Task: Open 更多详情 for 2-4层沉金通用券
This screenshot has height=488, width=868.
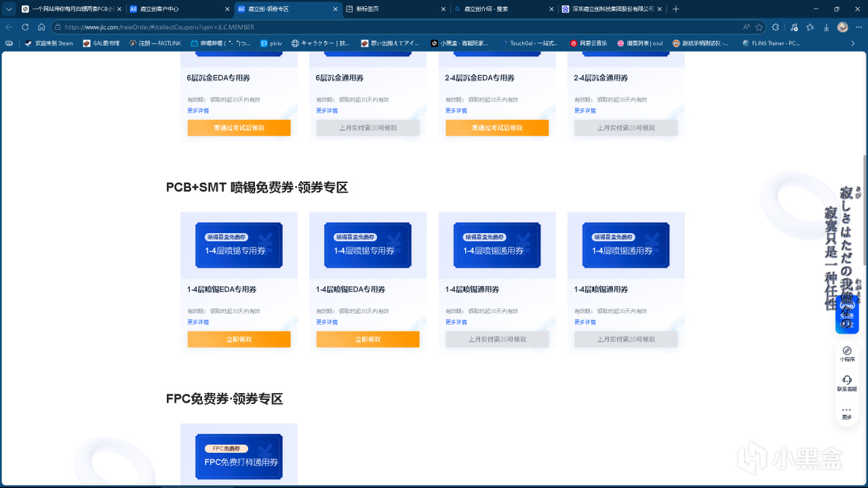Action: tap(585, 110)
